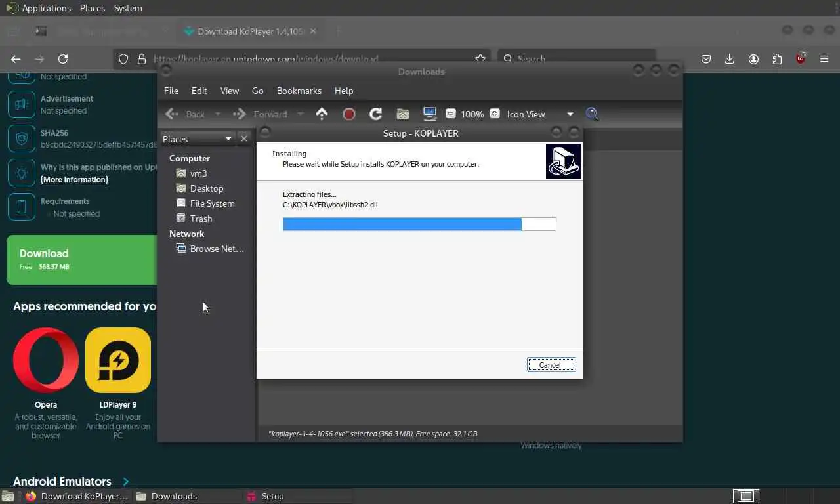Zoom out with minus icon
Image resolution: width=840 pixels, height=504 pixels.
click(451, 114)
